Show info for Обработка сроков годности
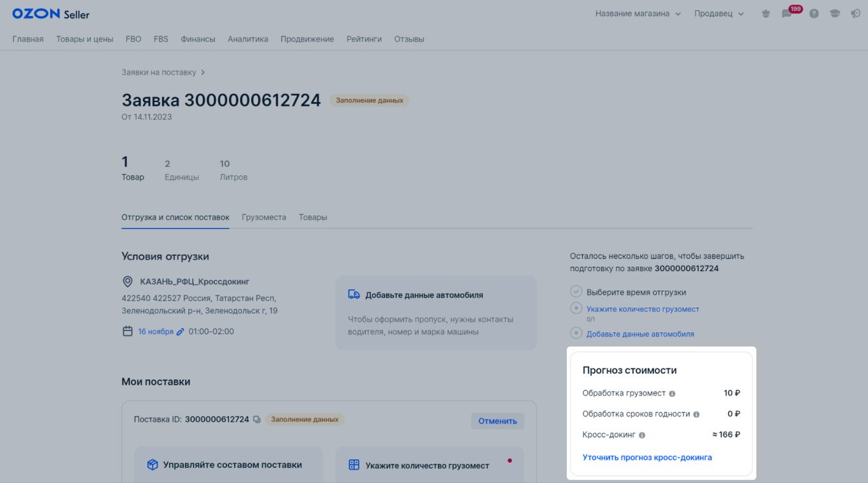 [x=696, y=414]
